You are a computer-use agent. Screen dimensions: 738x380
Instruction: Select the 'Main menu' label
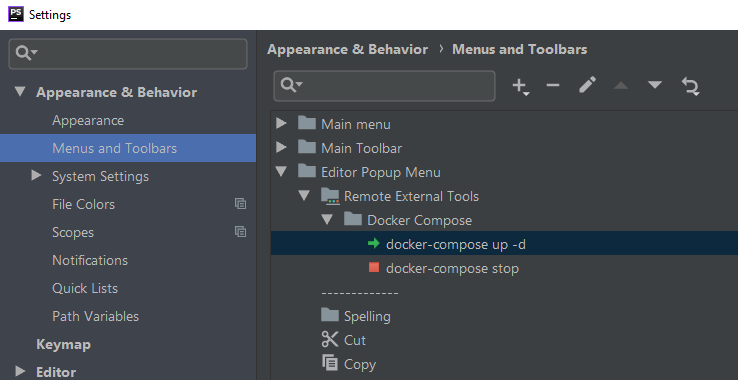tap(356, 124)
